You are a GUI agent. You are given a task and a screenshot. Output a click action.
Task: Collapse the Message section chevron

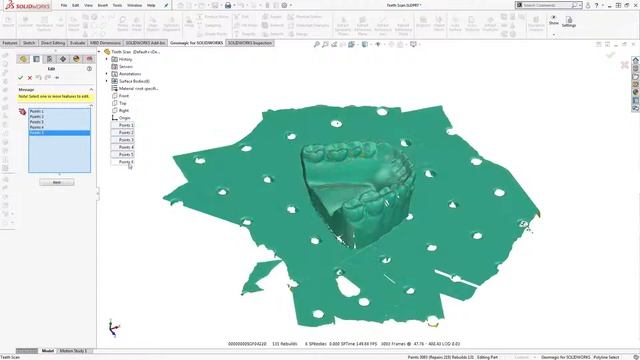click(x=91, y=89)
